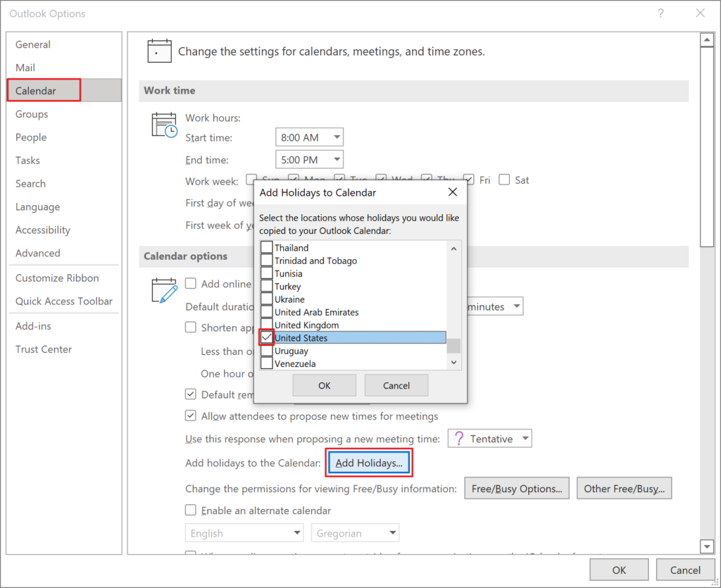This screenshot has height=588, width=721.
Task: Toggle Allow attendees to propose new times
Action: [190, 415]
